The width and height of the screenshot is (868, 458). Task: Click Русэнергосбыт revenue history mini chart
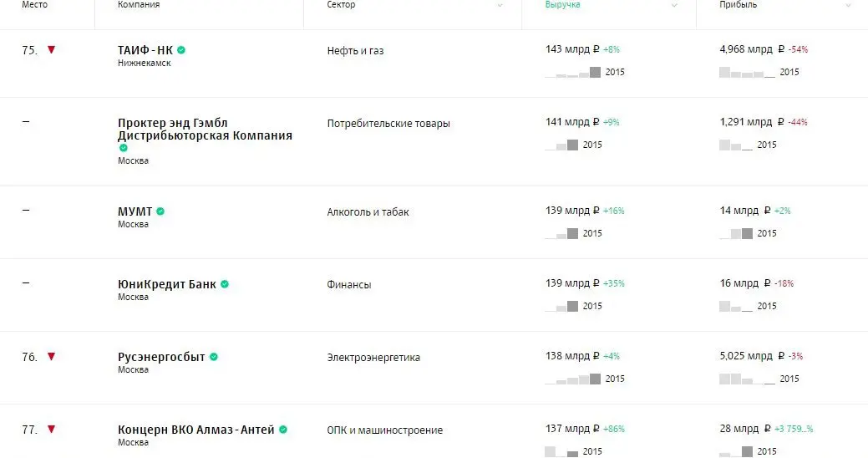click(573, 379)
